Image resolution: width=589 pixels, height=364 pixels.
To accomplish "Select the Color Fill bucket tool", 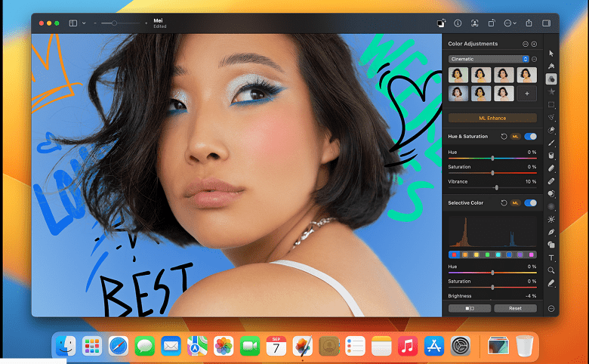I will click(x=551, y=156).
